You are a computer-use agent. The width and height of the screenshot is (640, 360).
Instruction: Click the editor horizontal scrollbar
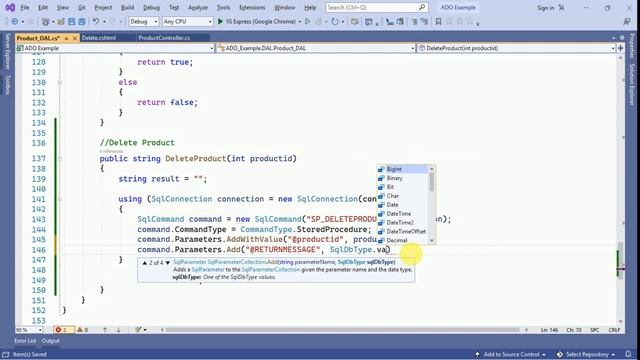343,330
